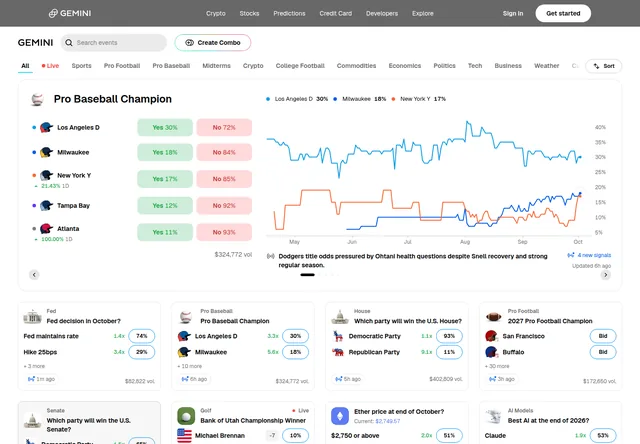Click the Ethereum icon on Ether price card
Image resolution: width=640 pixels, height=444 pixels.
tap(340, 416)
